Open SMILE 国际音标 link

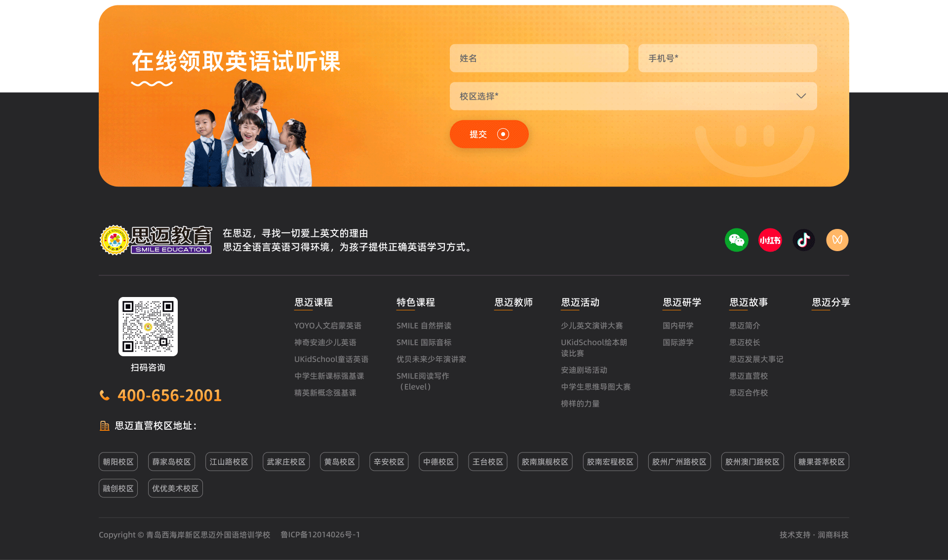click(424, 342)
